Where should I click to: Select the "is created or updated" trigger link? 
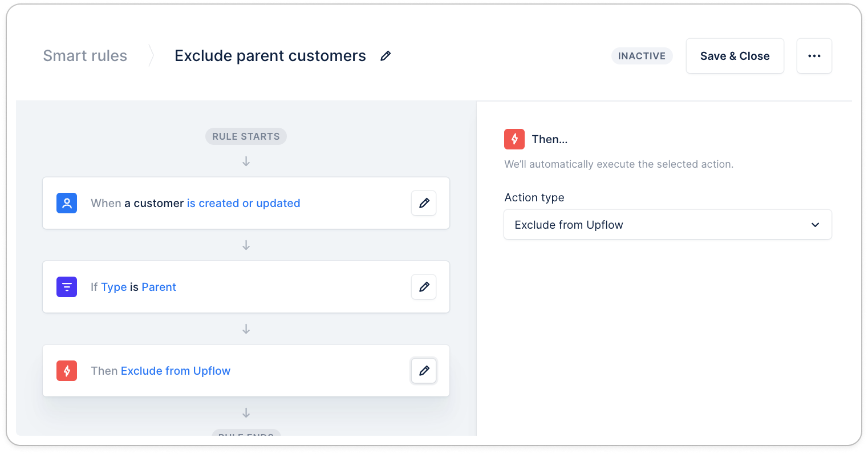[x=244, y=203]
